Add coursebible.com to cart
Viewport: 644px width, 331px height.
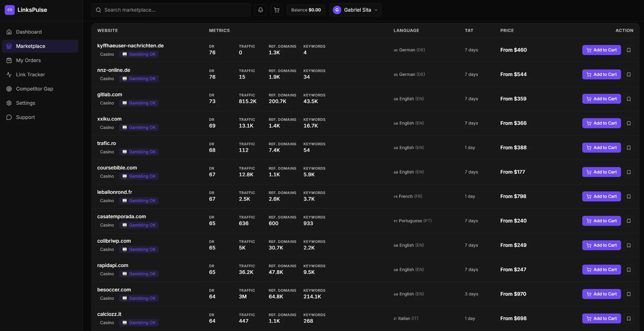point(602,172)
